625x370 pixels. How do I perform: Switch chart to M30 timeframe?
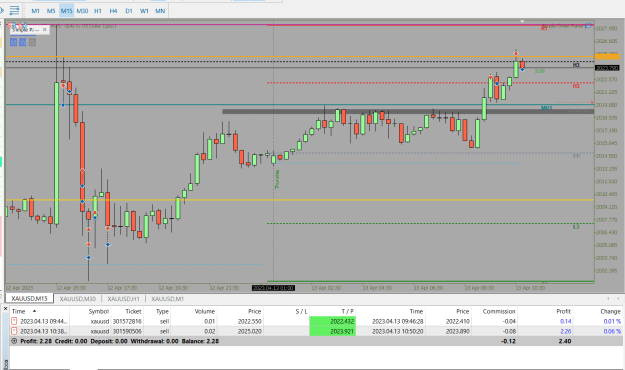click(x=82, y=11)
